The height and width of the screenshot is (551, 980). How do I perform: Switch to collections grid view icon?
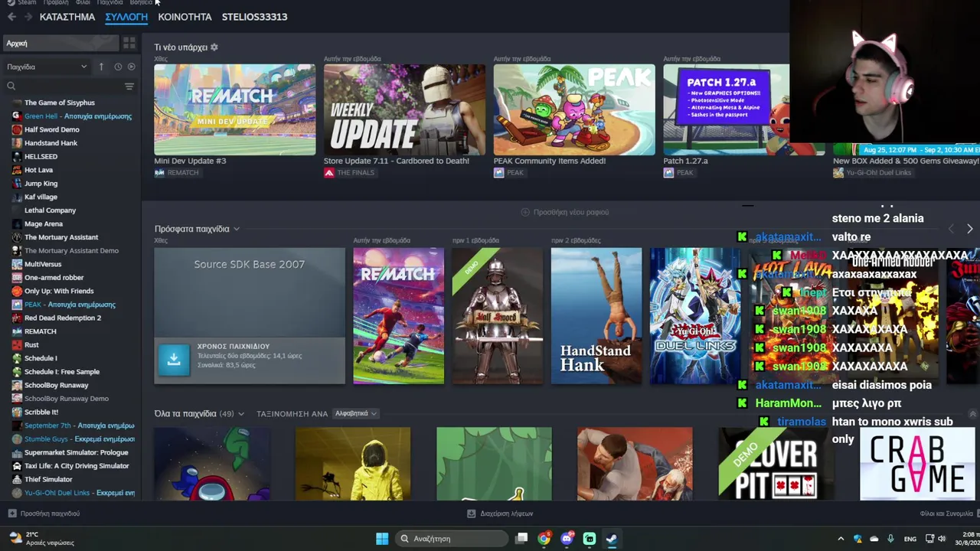click(x=129, y=44)
